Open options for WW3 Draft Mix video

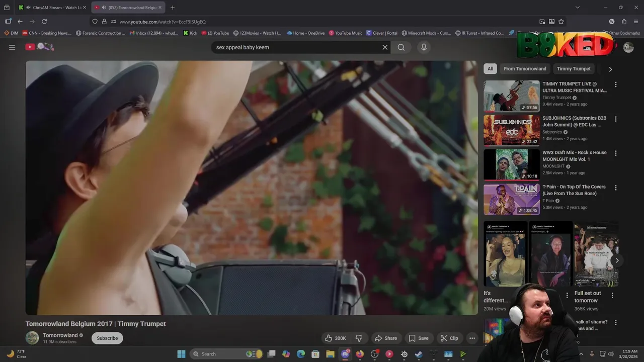(x=616, y=153)
